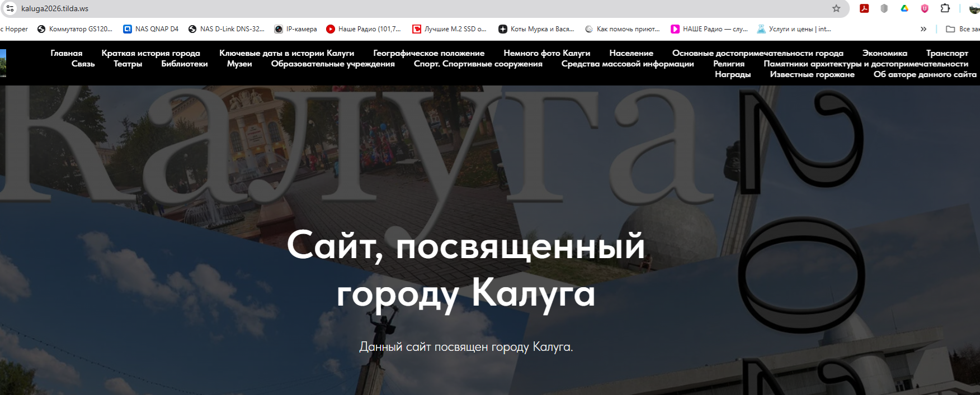Open the profile avatar in the toolbar
Screen dimensions: 980x395
click(x=974, y=8)
